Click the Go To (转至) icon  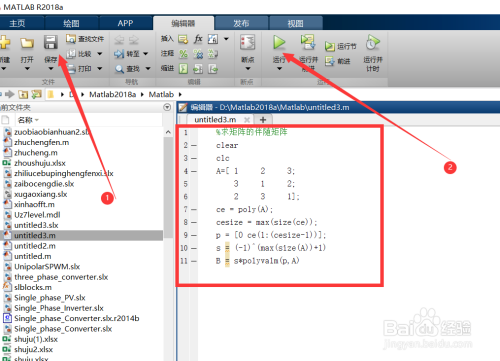click(x=119, y=54)
